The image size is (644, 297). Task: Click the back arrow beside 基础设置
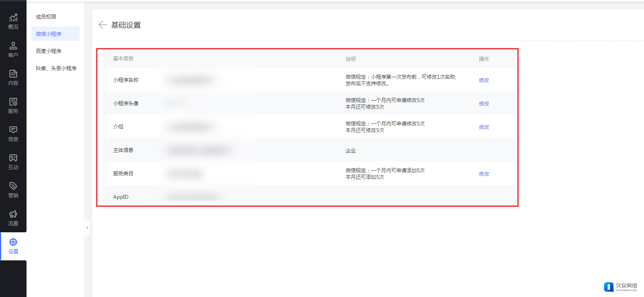(x=103, y=25)
